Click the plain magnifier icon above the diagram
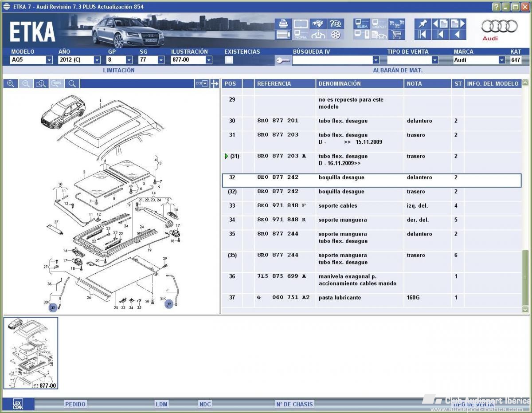The image size is (532, 413). [x=71, y=83]
